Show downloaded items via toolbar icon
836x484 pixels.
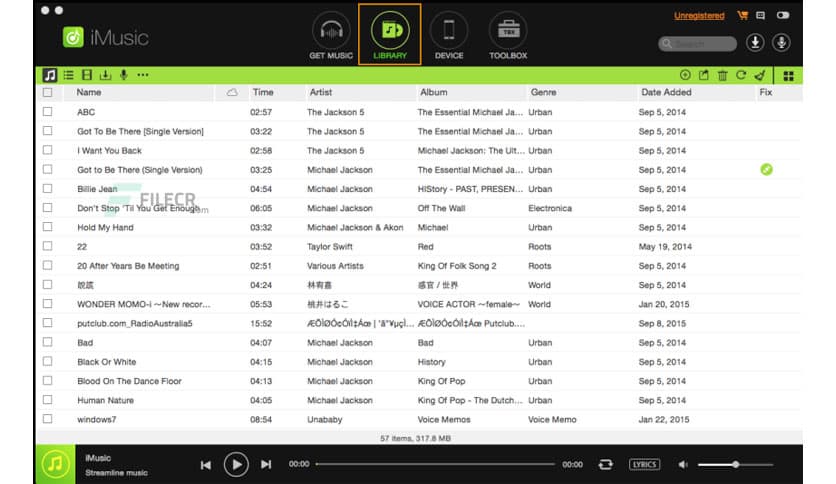coord(106,75)
